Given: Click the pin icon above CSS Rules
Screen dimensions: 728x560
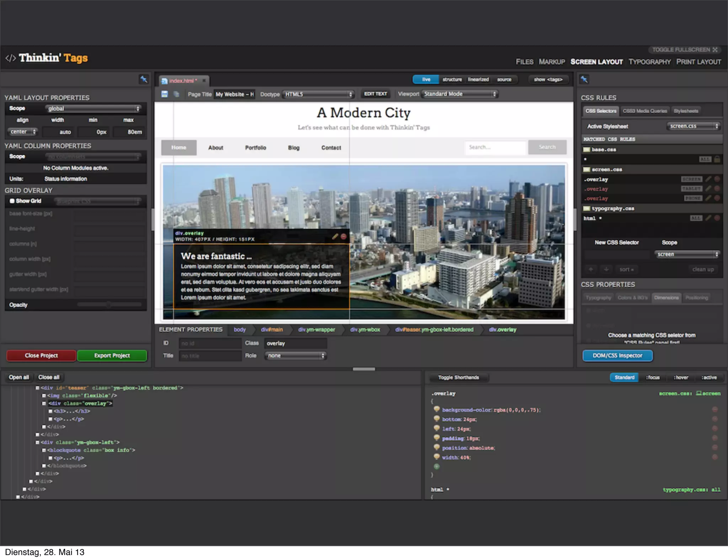Looking at the screenshot, I should (584, 79).
